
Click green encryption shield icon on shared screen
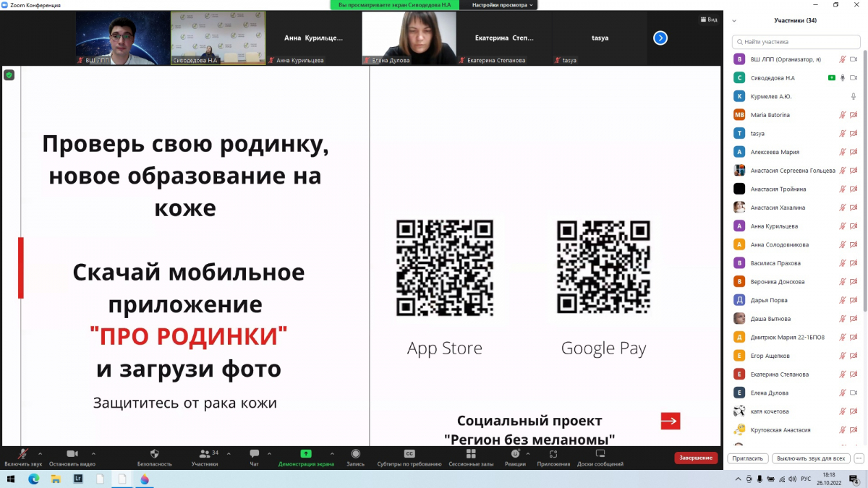click(9, 74)
